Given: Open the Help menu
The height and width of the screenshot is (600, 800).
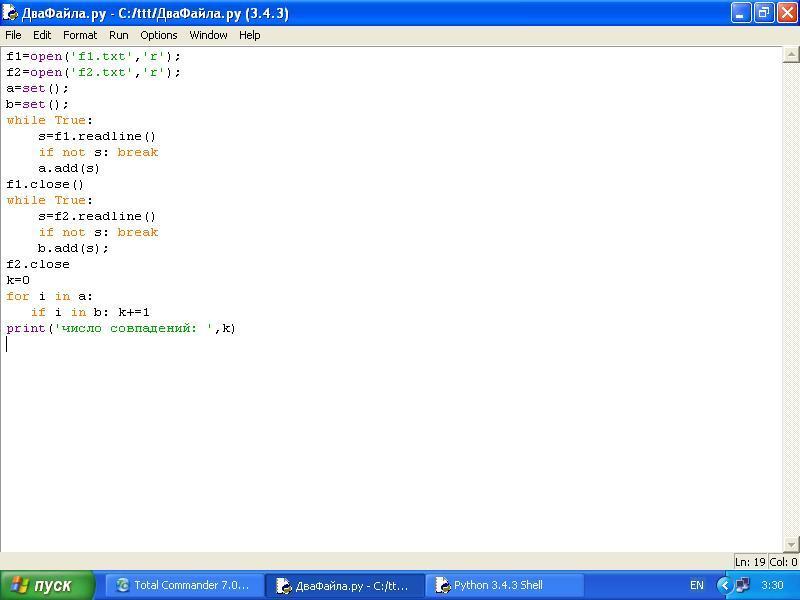Looking at the screenshot, I should [249, 35].
